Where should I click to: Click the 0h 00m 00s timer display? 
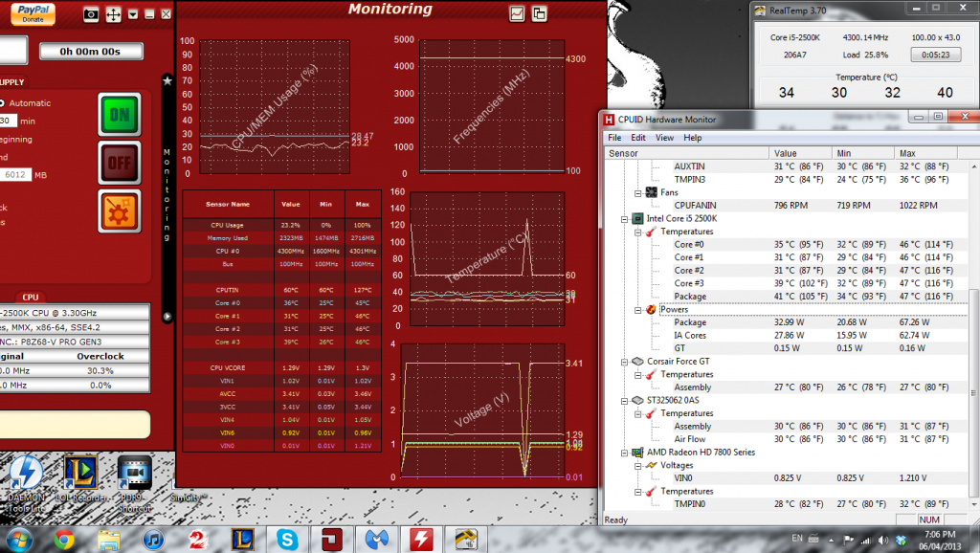(91, 52)
